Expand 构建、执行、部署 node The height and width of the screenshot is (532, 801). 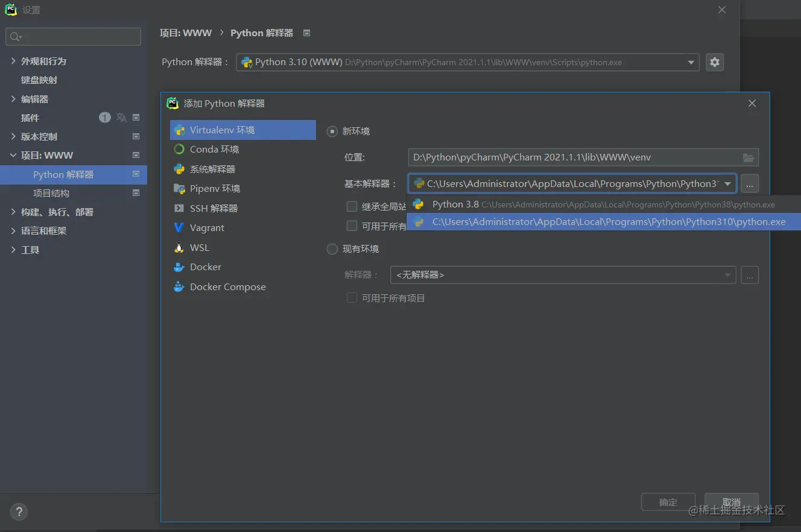coord(13,212)
